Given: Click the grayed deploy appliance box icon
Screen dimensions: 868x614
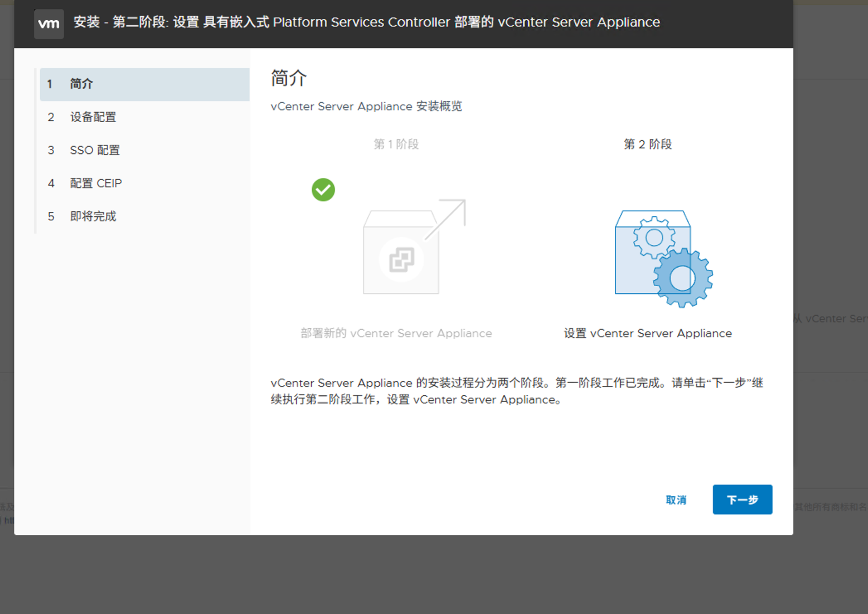Looking at the screenshot, I should [x=414, y=247].
